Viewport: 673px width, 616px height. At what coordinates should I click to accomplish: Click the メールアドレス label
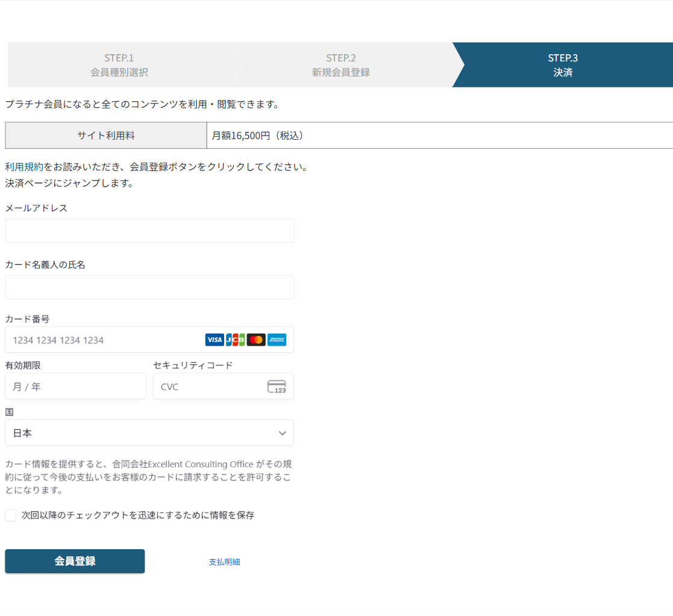37,208
